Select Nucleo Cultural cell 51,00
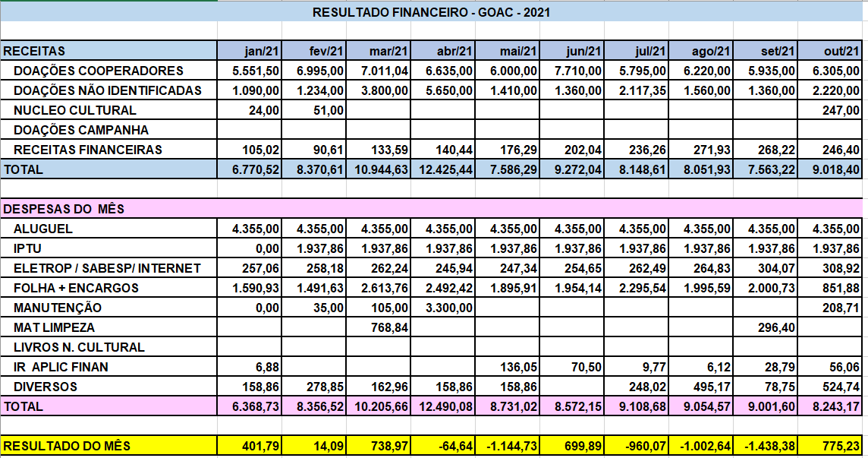The width and height of the screenshot is (868, 458). tap(314, 110)
